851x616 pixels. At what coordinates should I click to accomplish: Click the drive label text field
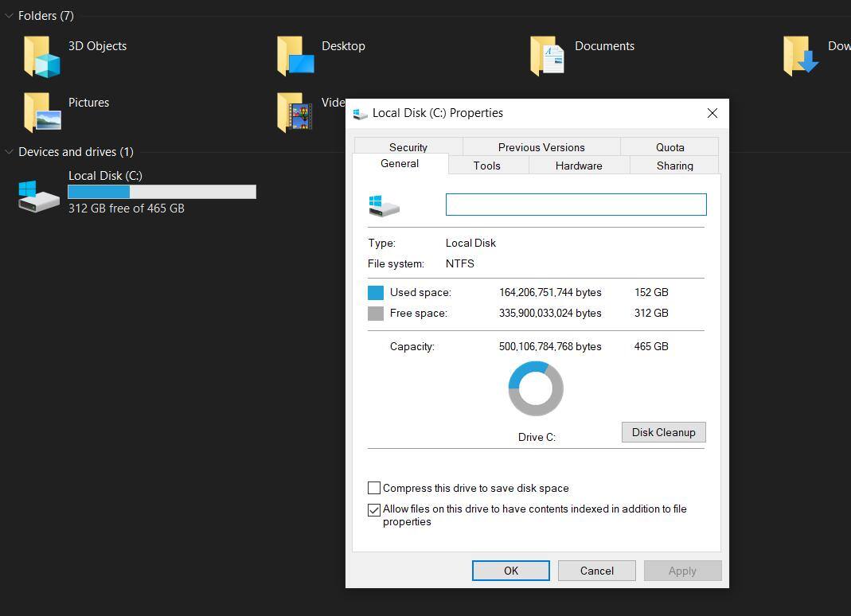(576, 205)
